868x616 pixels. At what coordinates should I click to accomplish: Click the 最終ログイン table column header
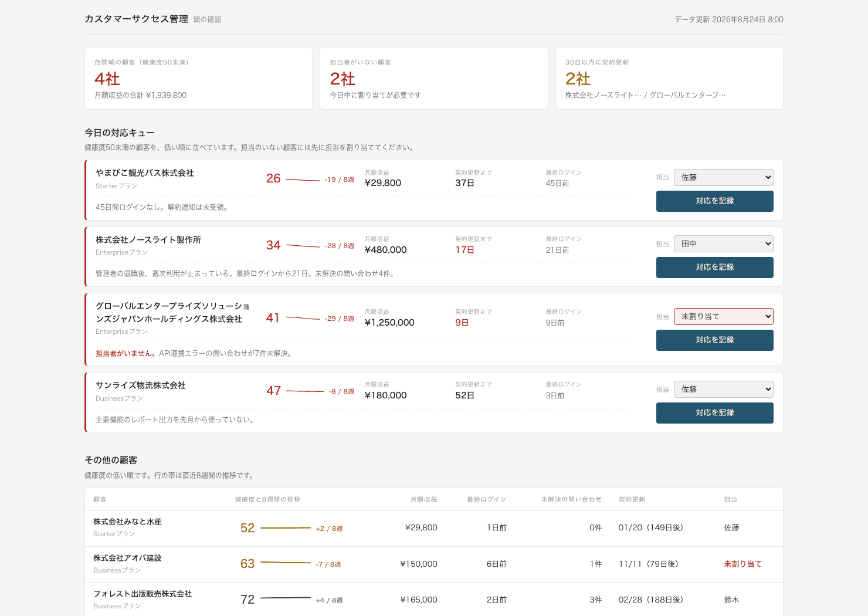pyautogui.click(x=487, y=499)
